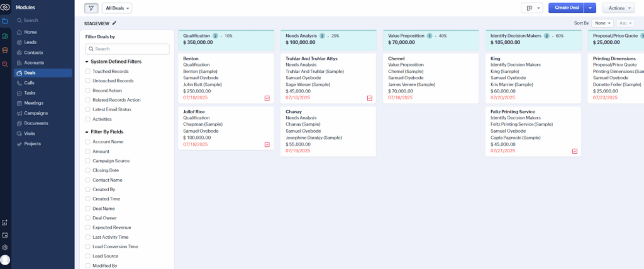Open the settings gear in left rail
This screenshot has height=269, width=644.
(5, 247)
